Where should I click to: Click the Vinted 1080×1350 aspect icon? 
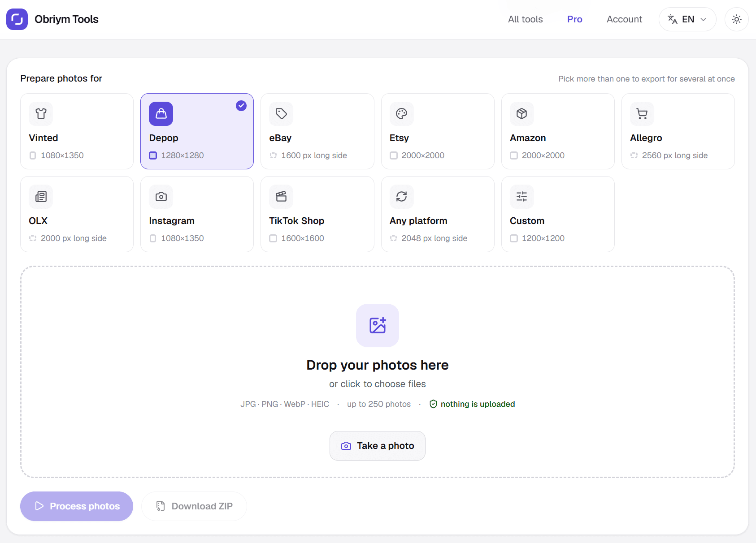pyautogui.click(x=33, y=155)
